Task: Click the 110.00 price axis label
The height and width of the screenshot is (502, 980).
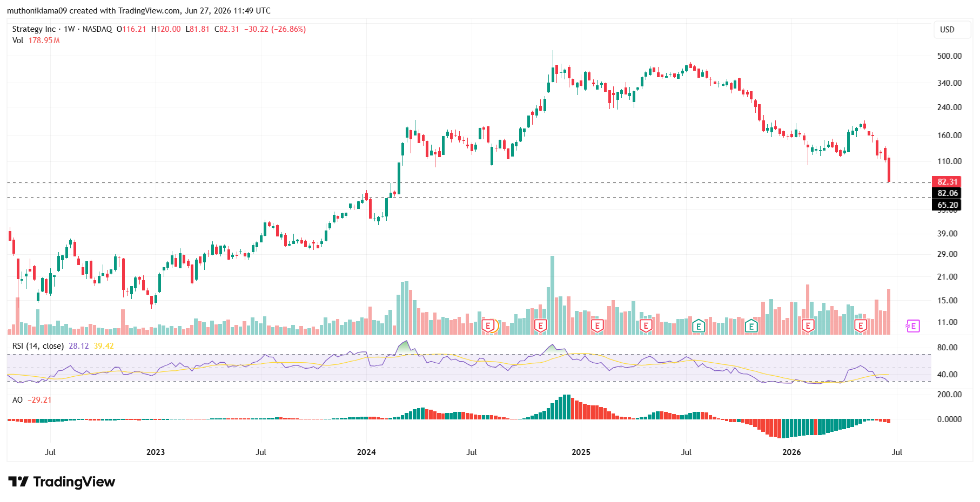Action: (949, 161)
